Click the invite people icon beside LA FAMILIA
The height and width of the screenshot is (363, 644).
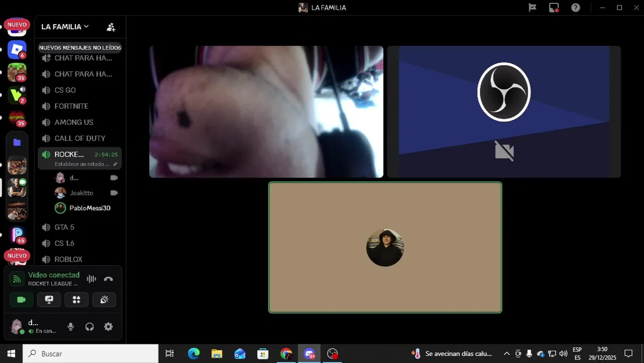(111, 27)
